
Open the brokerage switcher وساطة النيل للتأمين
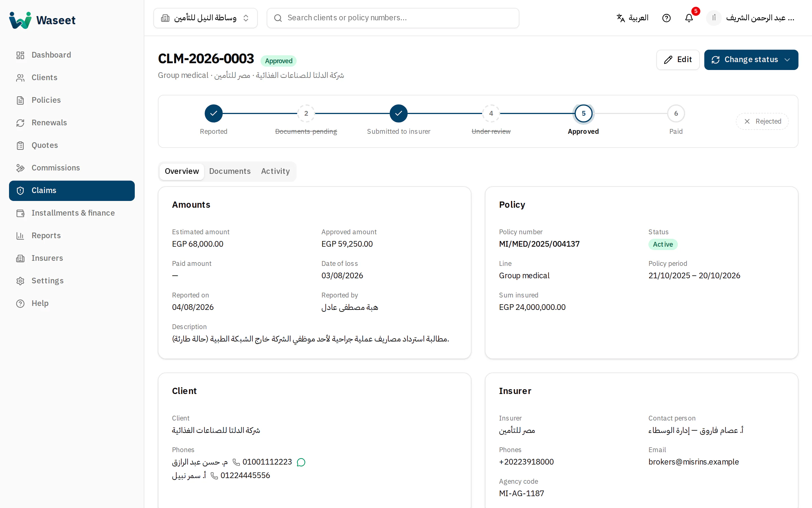tap(205, 18)
